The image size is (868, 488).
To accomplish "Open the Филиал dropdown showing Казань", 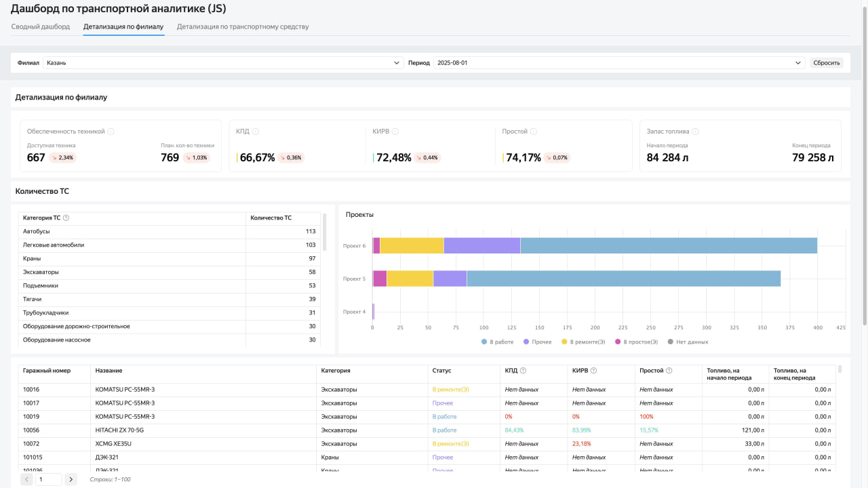I will tap(223, 63).
